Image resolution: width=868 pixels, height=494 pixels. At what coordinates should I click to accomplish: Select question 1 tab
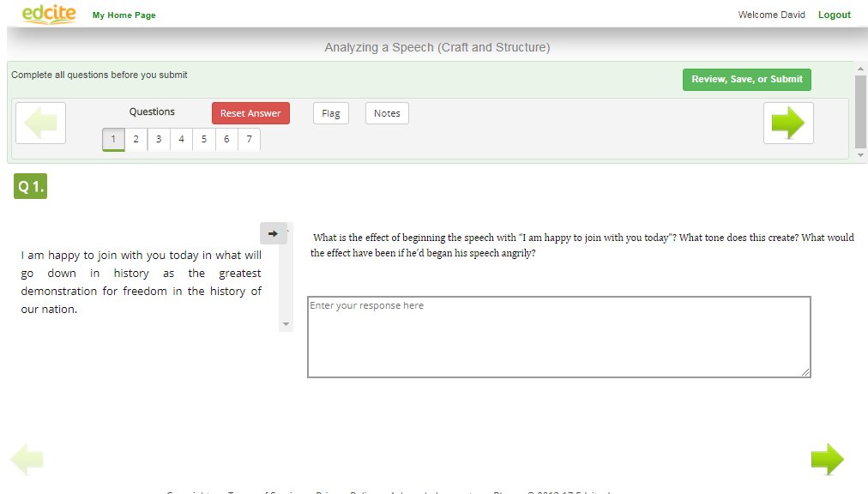click(x=113, y=139)
